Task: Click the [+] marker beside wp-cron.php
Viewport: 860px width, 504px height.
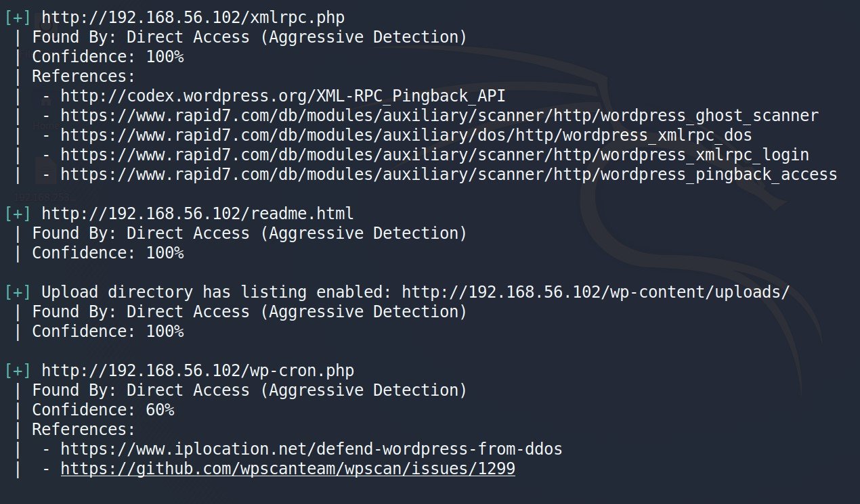Action: coord(18,371)
